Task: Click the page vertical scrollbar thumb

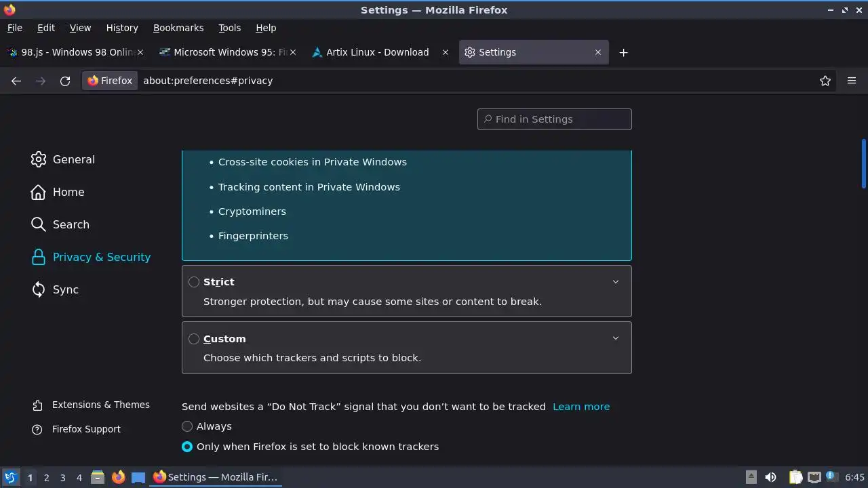Action: tap(863, 163)
